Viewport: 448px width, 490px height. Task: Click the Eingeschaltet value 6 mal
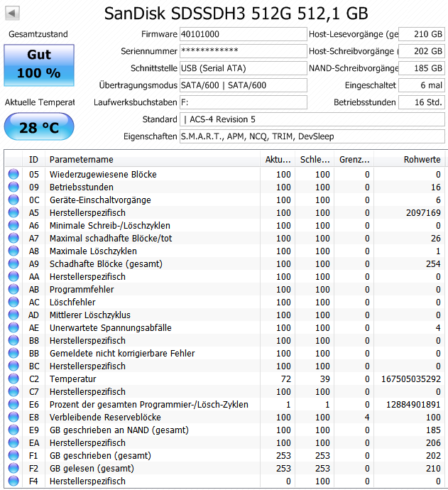click(x=422, y=85)
